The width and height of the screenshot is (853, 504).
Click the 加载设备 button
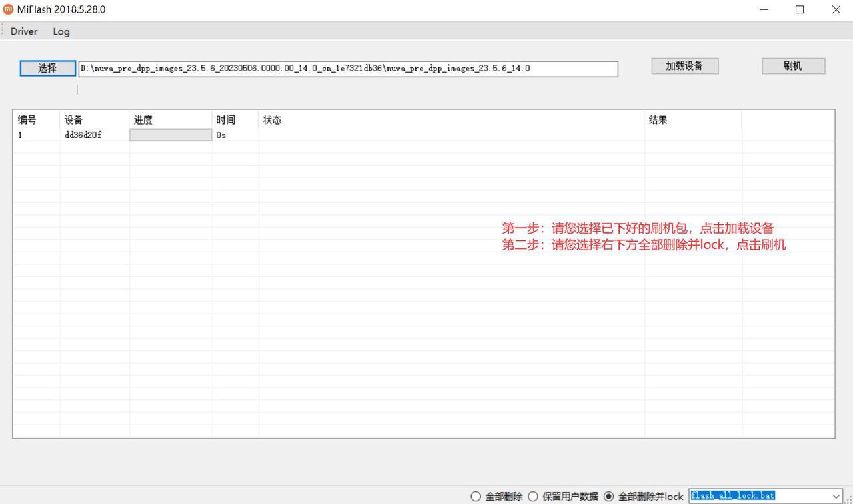(x=684, y=66)
